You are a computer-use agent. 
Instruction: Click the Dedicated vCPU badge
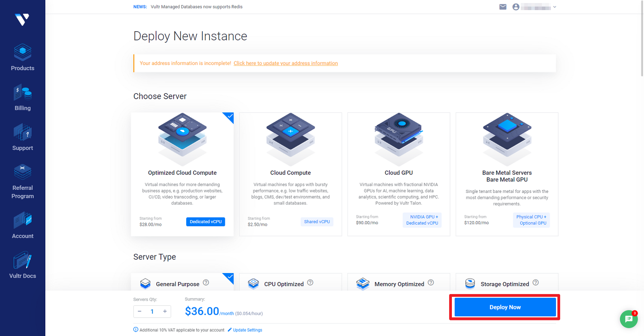coord(206,222)
